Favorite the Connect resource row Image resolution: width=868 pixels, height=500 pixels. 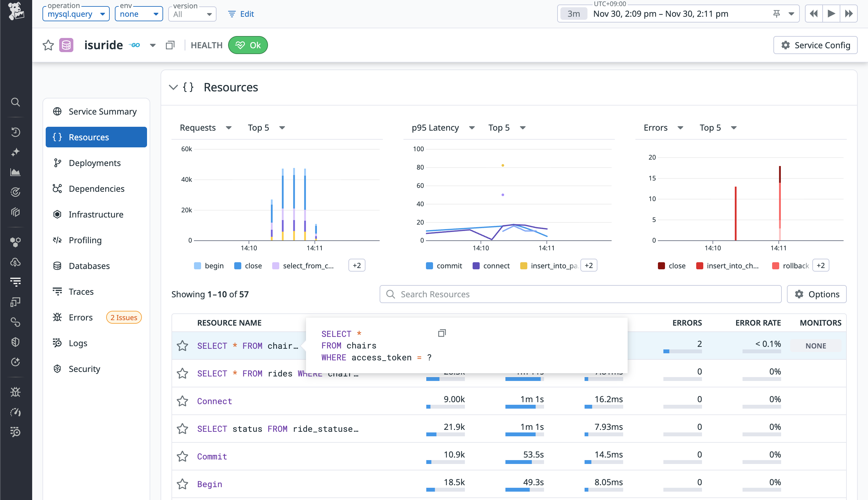tap(182, 401)
